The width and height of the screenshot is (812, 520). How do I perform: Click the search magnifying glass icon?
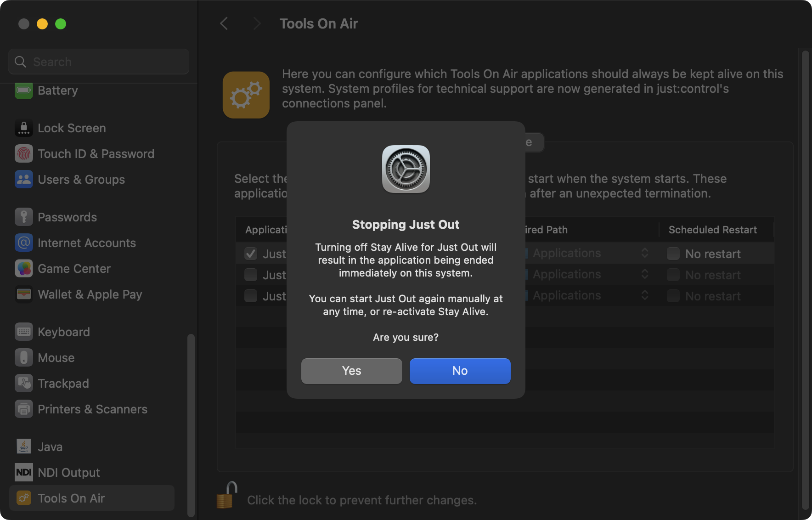coord(21,62)
